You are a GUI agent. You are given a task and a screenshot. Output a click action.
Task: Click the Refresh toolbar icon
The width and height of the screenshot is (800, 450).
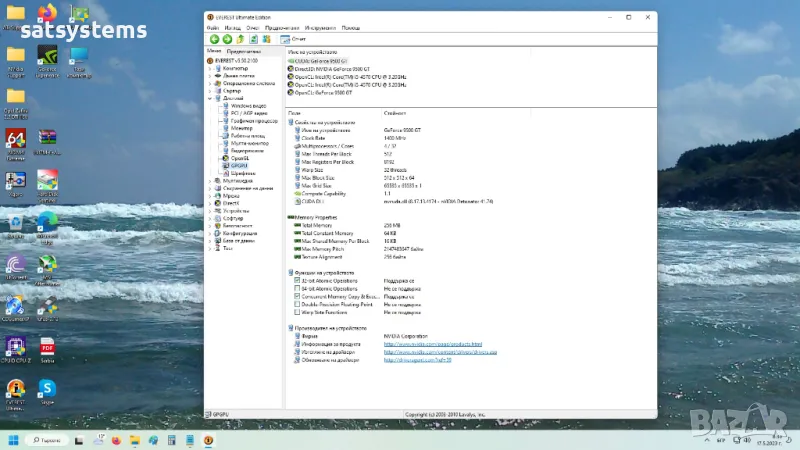coord(253,39)
